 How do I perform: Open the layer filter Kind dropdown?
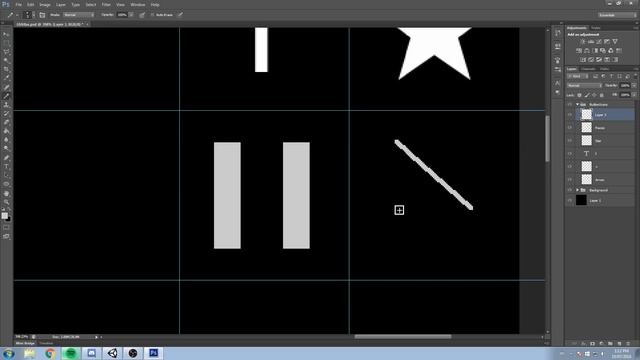coord(577,76)
